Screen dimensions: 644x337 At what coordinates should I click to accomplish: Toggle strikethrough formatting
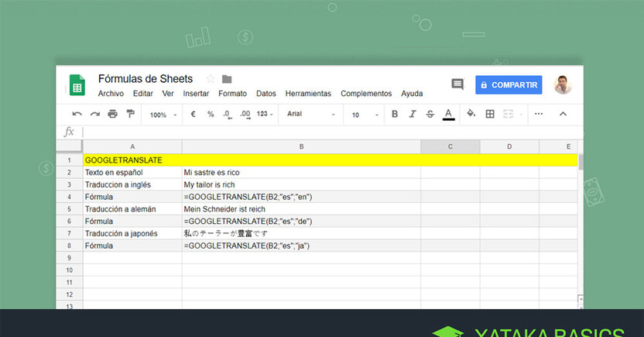pyautogui.click(x=430, y=114)
